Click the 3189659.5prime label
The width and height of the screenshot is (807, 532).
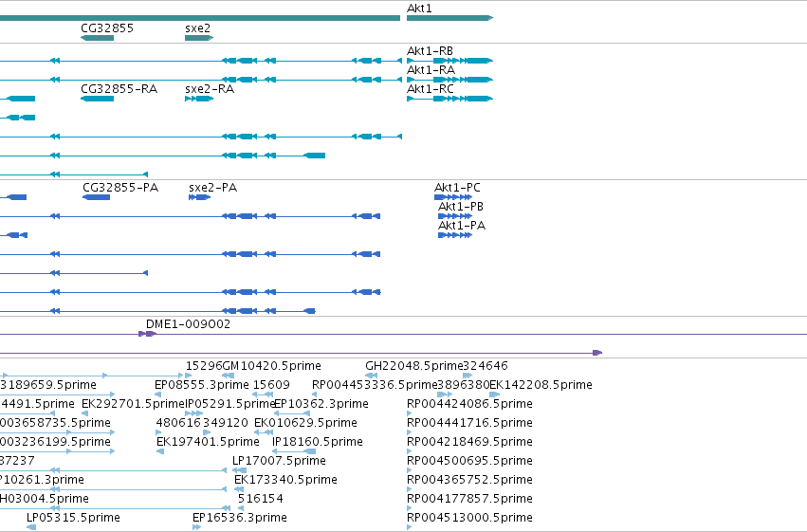click(48, 385)
